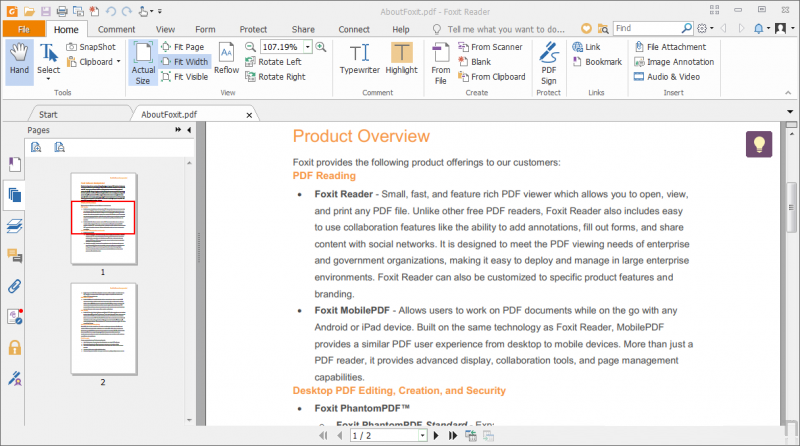Select the Hand tool
Screen dimensions: 800x446
click(x=19, y=58)
